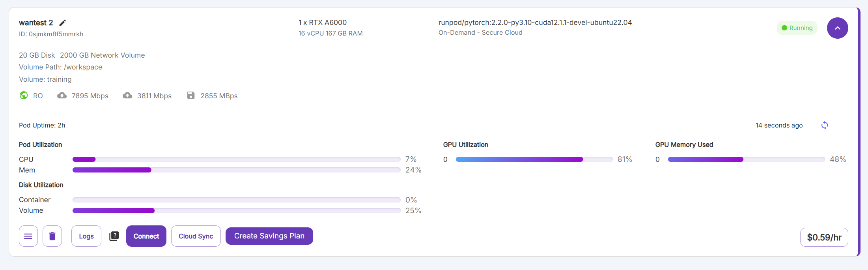Open Cloud Sync options
868x270 pixels.
pos(196,236)
